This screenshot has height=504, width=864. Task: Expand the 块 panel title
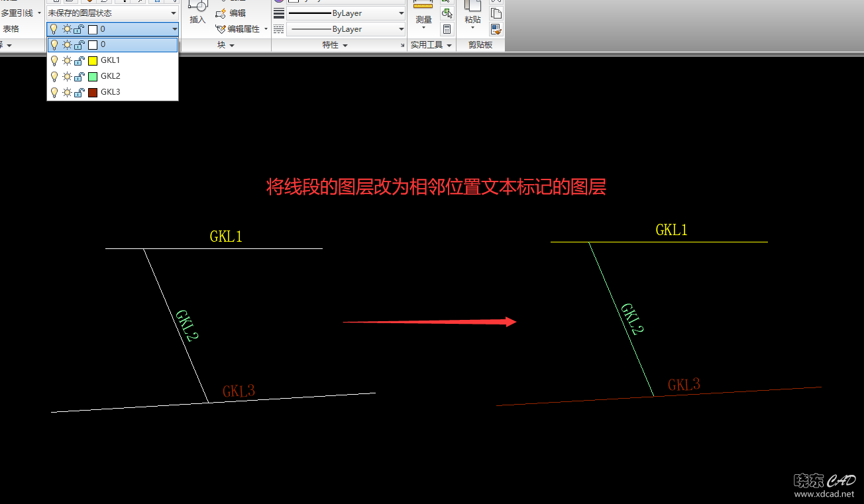click(x=225, y=45)
